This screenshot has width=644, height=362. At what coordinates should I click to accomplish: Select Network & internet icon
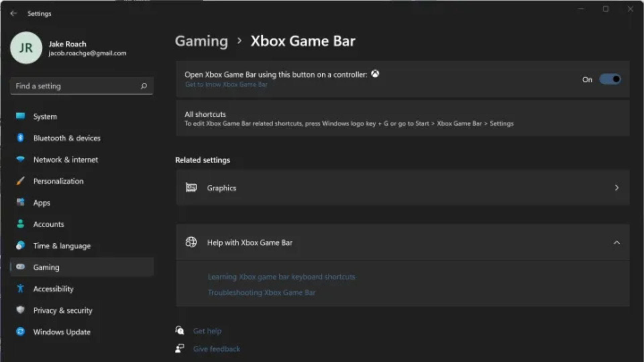[20, 160]
